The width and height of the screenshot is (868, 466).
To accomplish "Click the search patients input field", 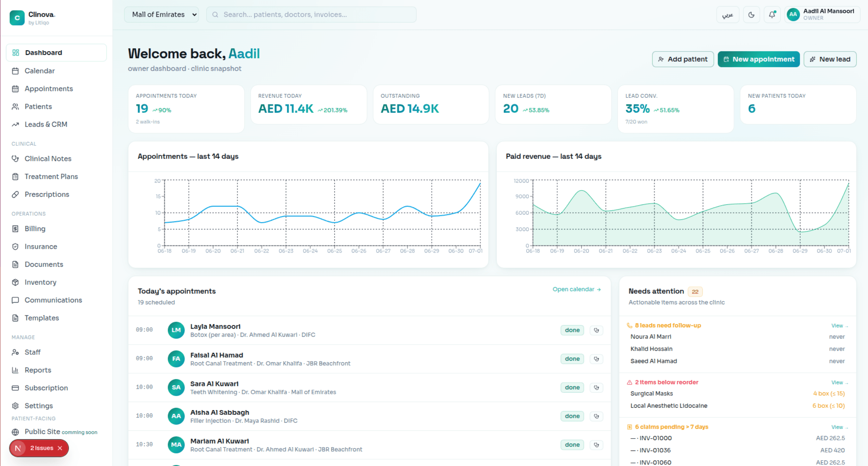I will point(311,15).
